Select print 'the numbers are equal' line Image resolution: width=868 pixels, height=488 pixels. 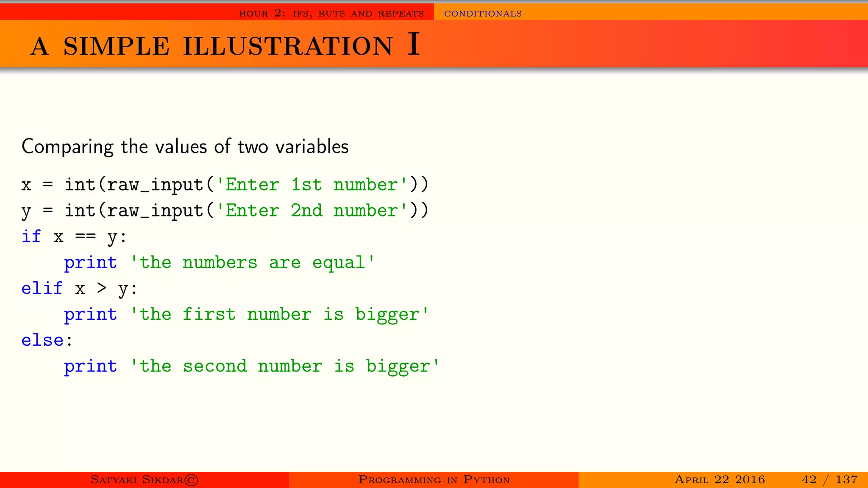220,263
